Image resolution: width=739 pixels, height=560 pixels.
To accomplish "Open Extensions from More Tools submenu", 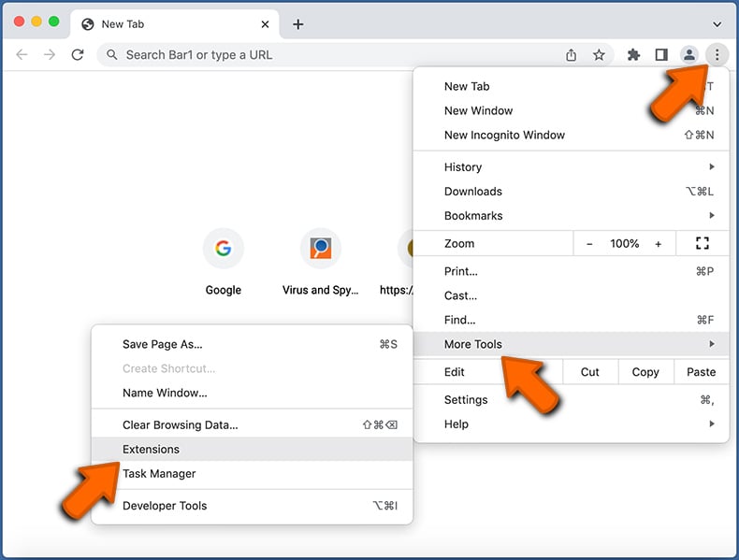I will tap(252, 450).
